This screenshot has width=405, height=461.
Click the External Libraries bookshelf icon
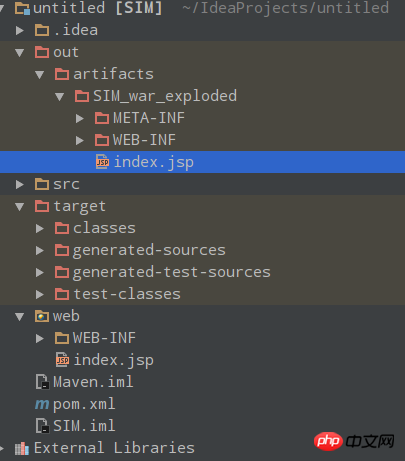pos(22,448)
